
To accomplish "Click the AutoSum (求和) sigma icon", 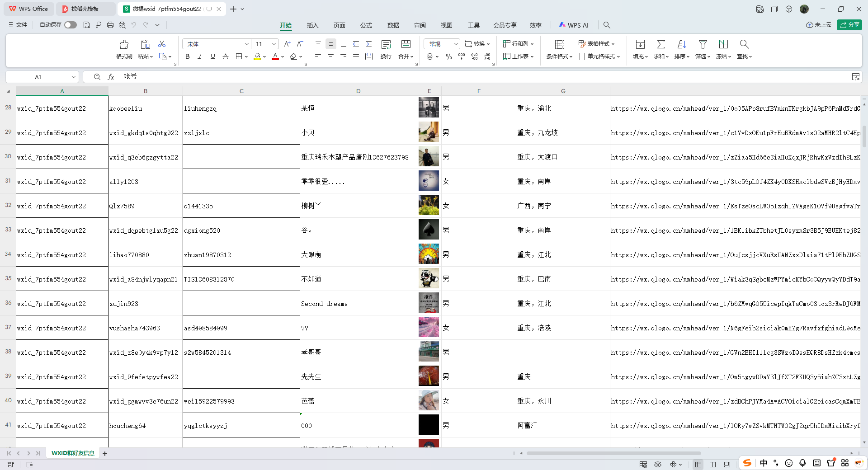I will coord(661,44).
